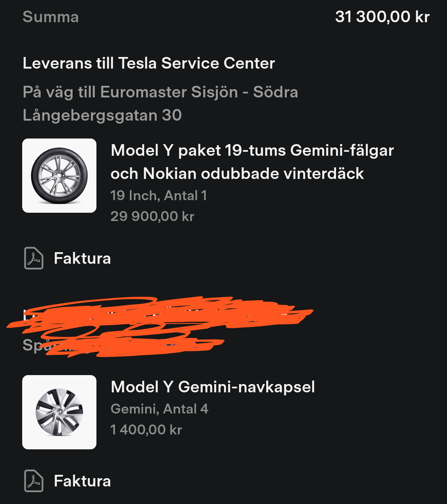Tap the 19 Inch, Antal 1 detail text
447x504 pixels.
[158, 196]
